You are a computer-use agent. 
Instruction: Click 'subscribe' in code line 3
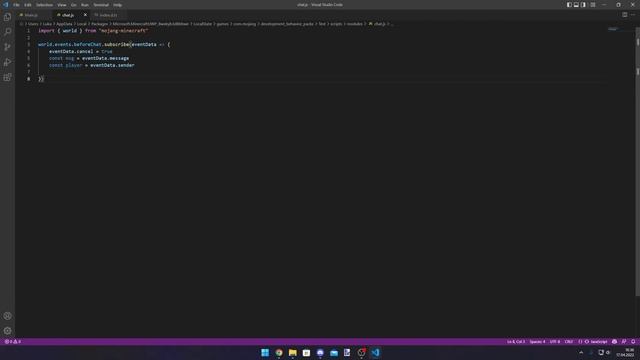117,44
